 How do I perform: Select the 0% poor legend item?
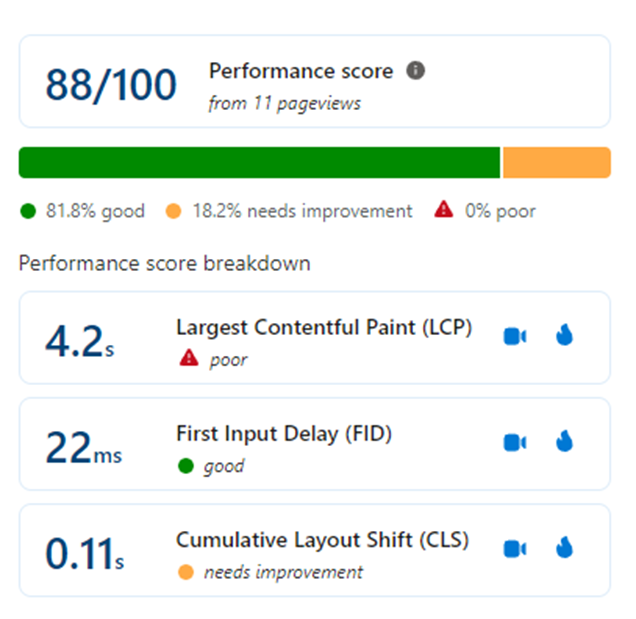pos(485,211)
